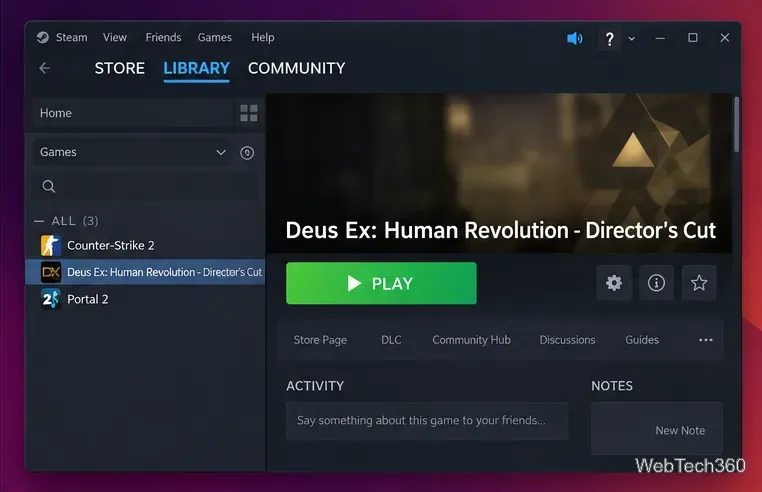The height and width of the screenshot is (492, 762).
Task: Create a New Note
Action: pyautogui.click(x=680, y=430)
